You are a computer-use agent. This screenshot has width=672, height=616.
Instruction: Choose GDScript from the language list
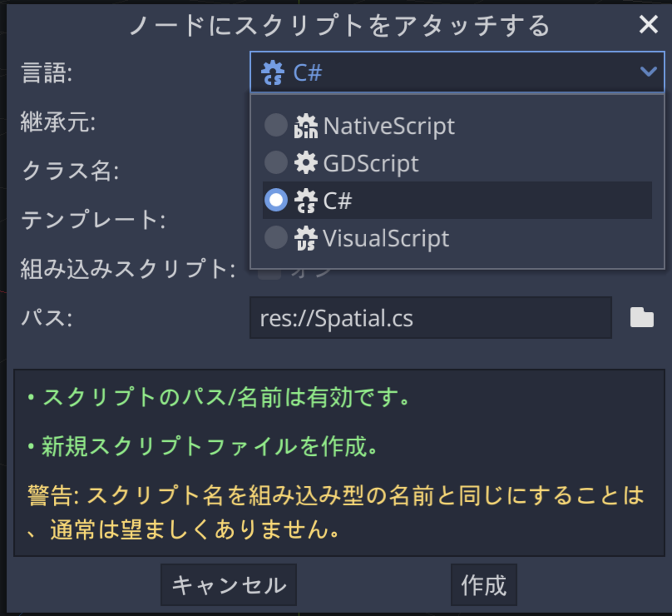371,163
